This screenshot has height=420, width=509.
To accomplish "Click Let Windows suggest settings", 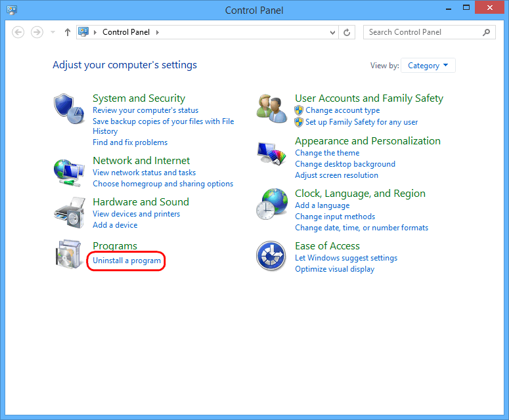I will tap(346, 258).
